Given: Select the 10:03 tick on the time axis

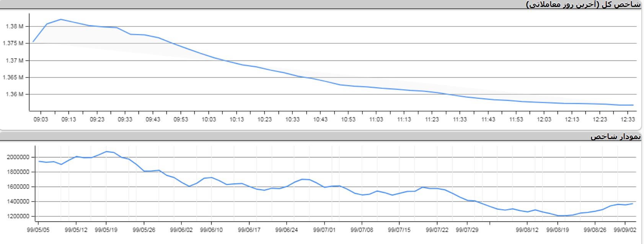Looking at the screenshot, I should (x=209, y=120).
